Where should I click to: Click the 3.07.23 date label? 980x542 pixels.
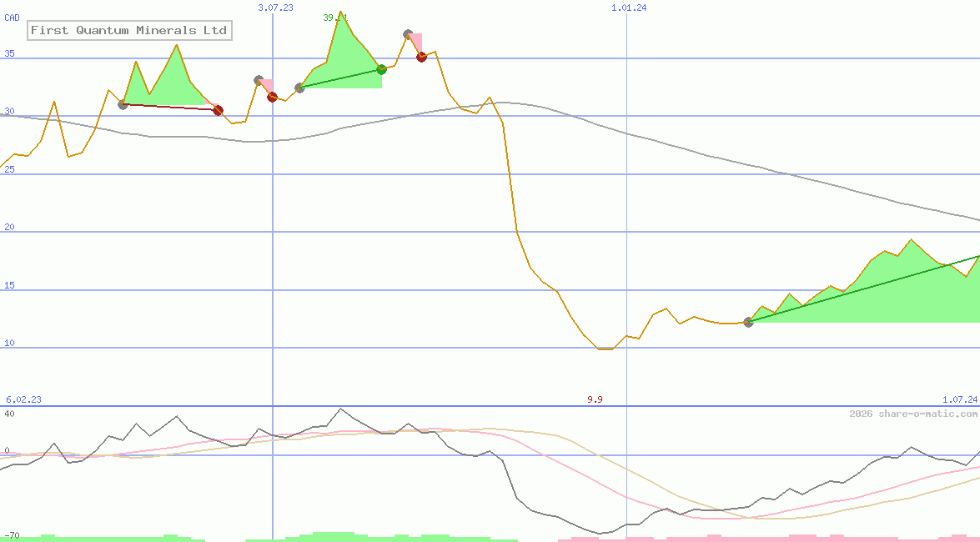[x=275, y=8]
